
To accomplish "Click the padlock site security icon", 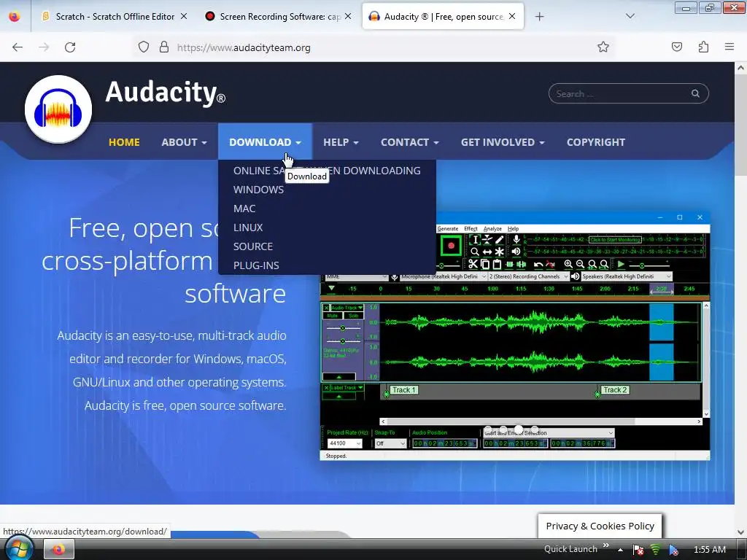I will pyautogui.click(x=164, y=47).
